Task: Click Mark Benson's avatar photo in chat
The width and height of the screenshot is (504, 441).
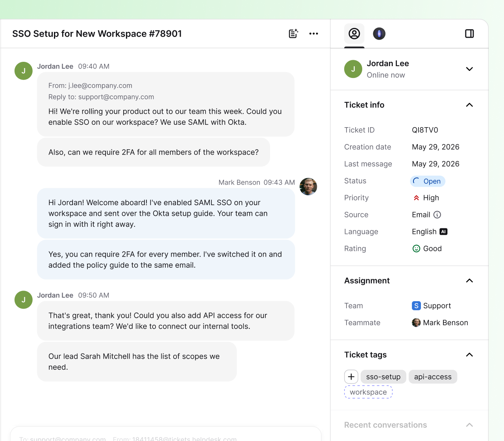Action: tap(308, 187)
